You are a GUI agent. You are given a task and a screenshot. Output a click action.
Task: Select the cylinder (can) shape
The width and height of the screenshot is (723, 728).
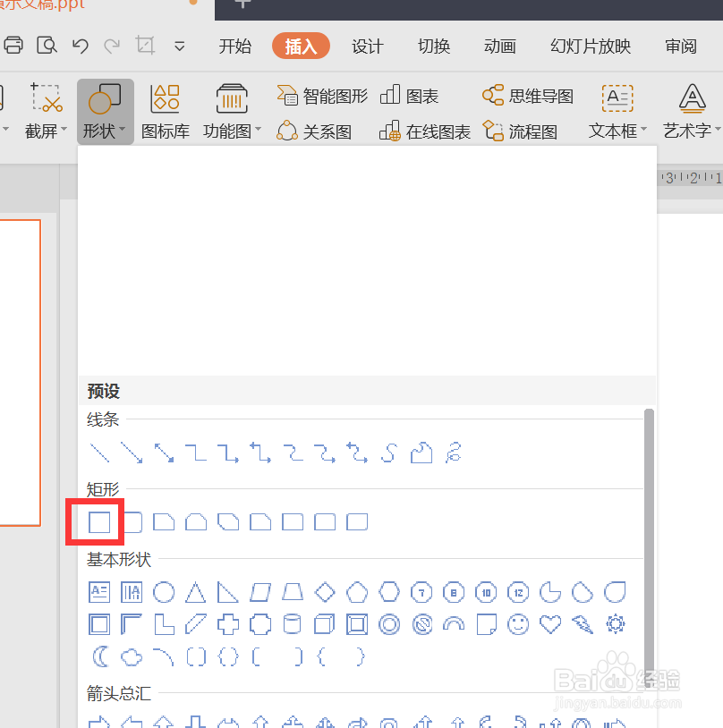293,624
